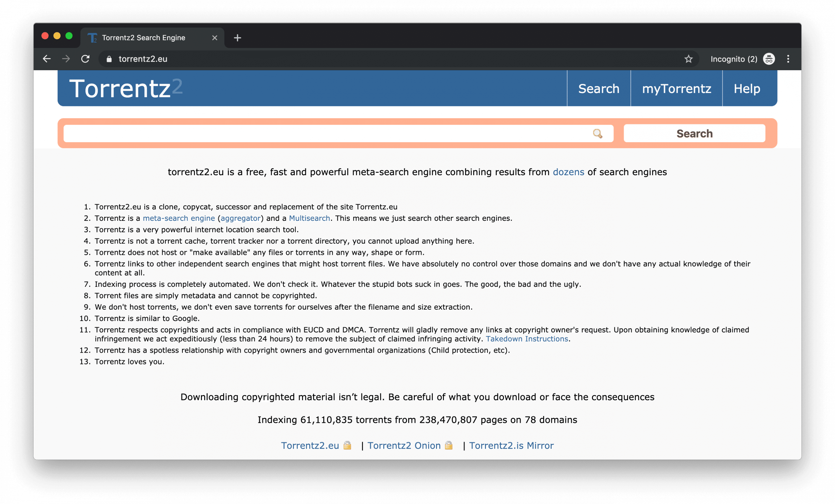Click the browser forward arrow
Image resolution: width=835 pixels, height=504 pixels.
66,59
